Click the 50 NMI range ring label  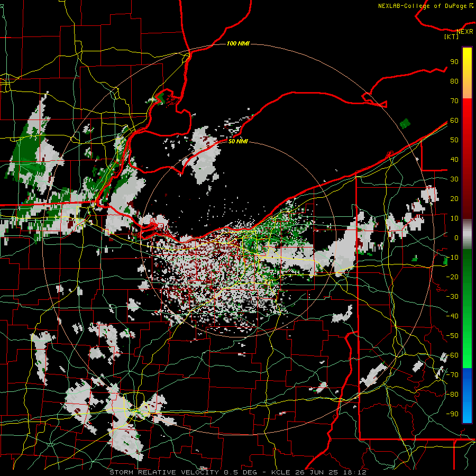coord(238,141)
